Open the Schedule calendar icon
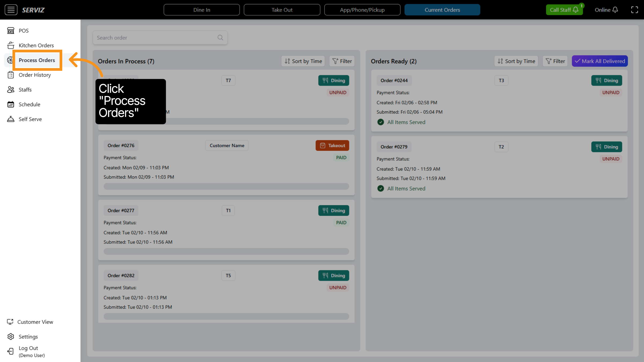 [x=11, y=104]
